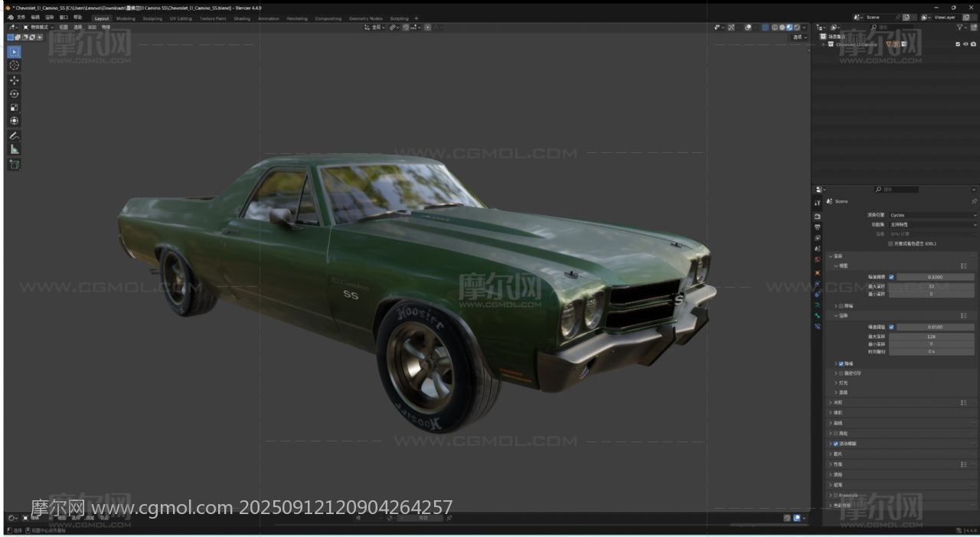Switch to Shading workspace tab
This screenshot has width=980, height=537.
tap(242, 18)
